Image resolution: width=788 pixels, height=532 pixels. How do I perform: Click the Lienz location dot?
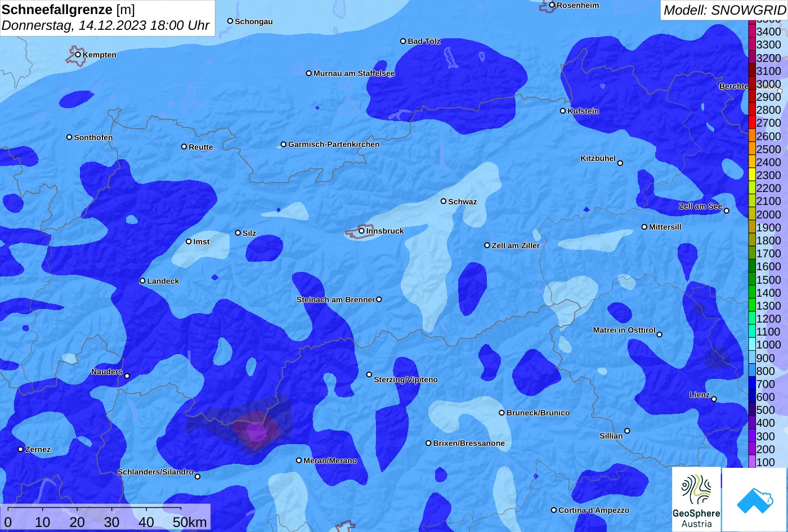point(714,399)
